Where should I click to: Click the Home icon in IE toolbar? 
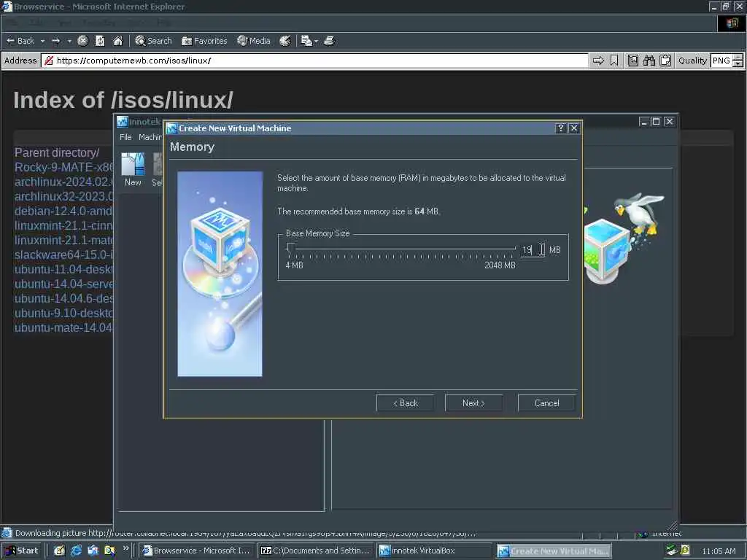coord(117,41)
